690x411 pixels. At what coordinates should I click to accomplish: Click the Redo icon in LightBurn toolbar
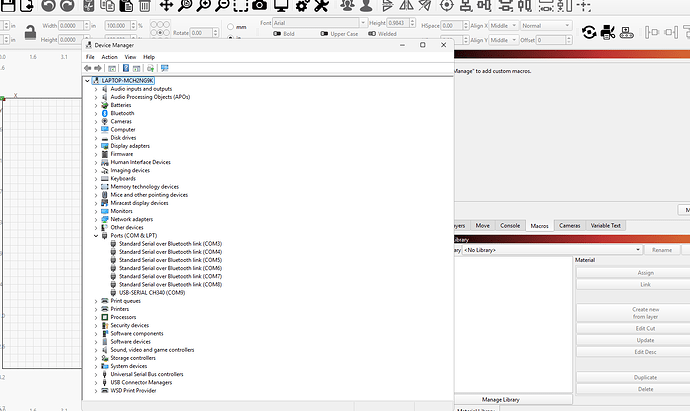[67, 6]
